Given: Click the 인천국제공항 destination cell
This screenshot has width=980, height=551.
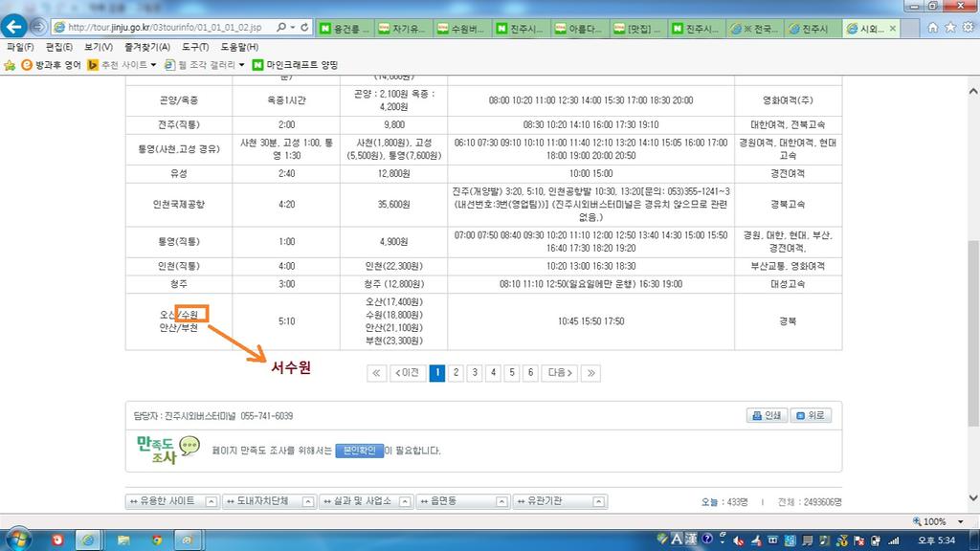Looking at the screenshot, I should (179, 205).
